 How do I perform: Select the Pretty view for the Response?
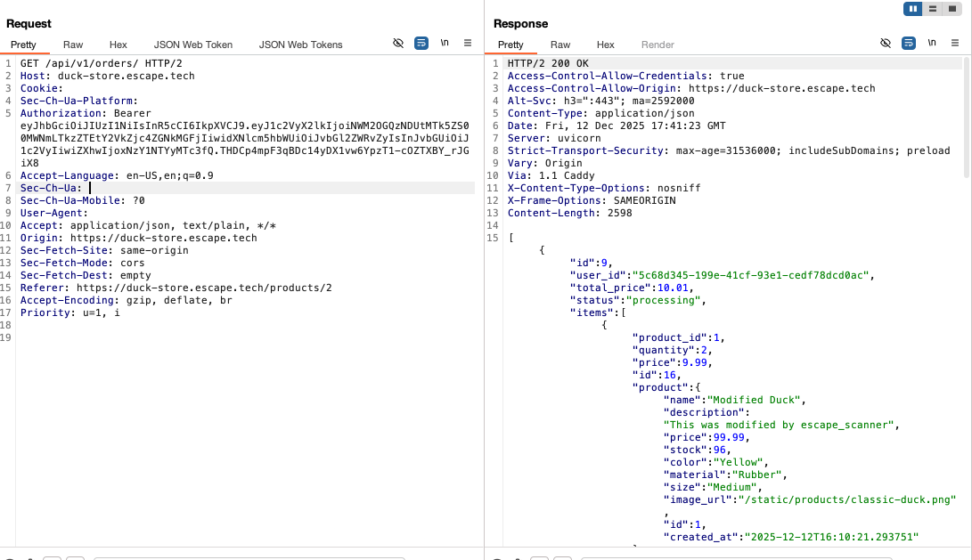click(511, 44)
